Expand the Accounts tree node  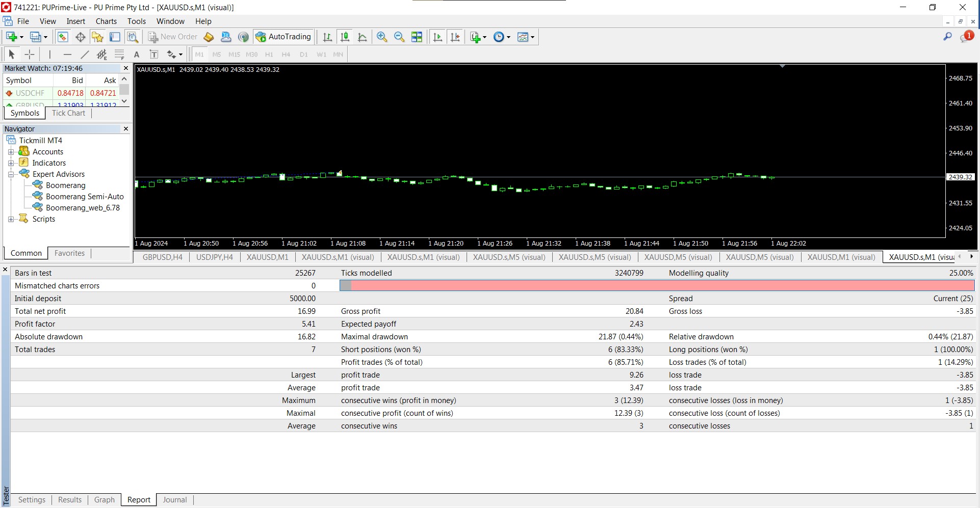[11, 152]
